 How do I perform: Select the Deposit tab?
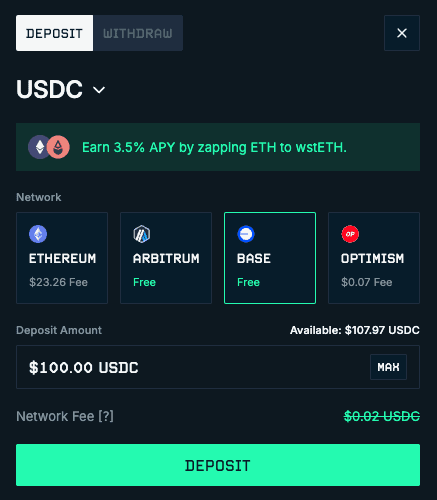point(54,33)
